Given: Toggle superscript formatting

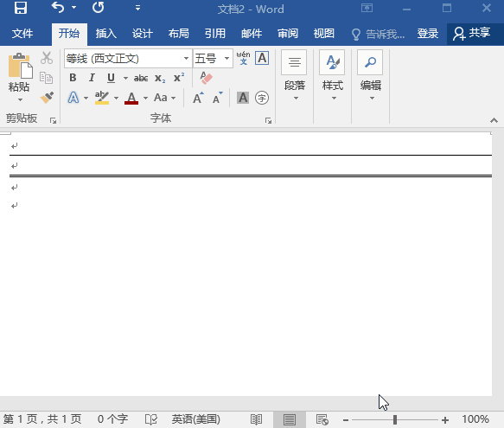Looking at the screenshot, I should (179, 78).
